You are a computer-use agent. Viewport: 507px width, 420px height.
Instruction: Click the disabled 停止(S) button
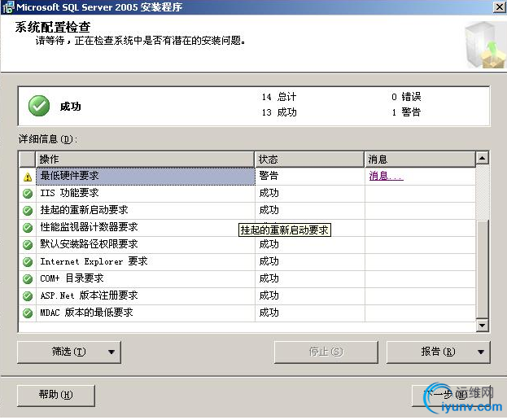click(x=326, y=352)
